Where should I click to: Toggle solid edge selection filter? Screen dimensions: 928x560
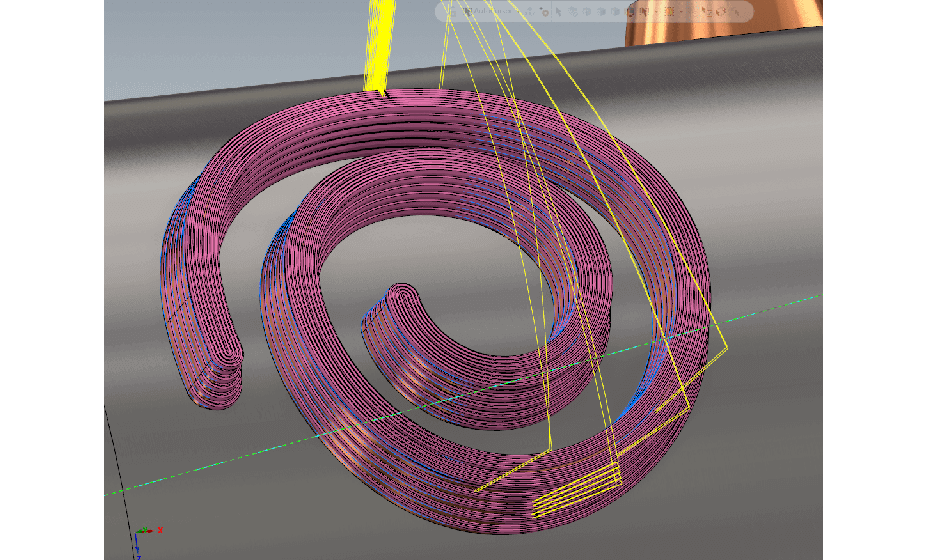(573, 12)
